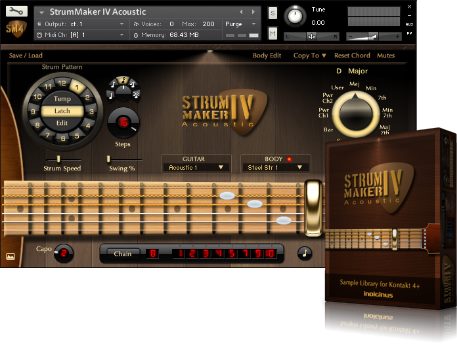Switch strum mode to Edit
This screenshot has width=457, height=362.
click(62, 123)
